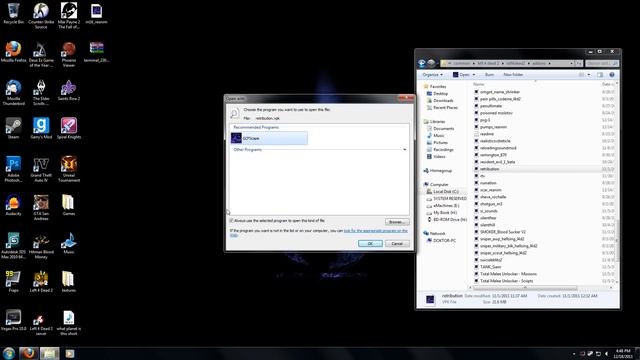This screenshot has width=640, height=360.
Task: Open Explorer help icon
Action: [x=611, y=75]
